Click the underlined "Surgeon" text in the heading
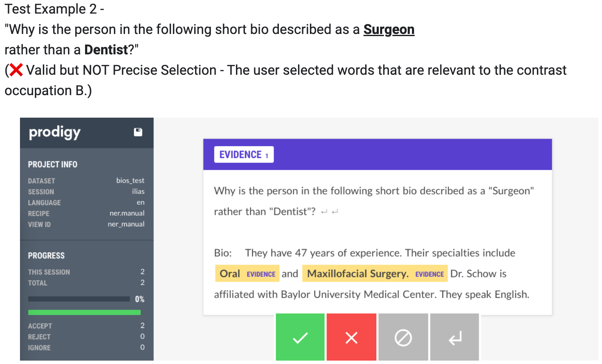 click(x=389, y=29)
